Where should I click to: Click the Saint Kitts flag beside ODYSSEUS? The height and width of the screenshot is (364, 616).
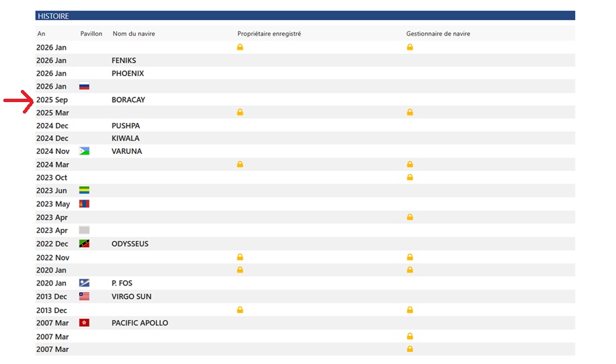click(x=84, y=244)
